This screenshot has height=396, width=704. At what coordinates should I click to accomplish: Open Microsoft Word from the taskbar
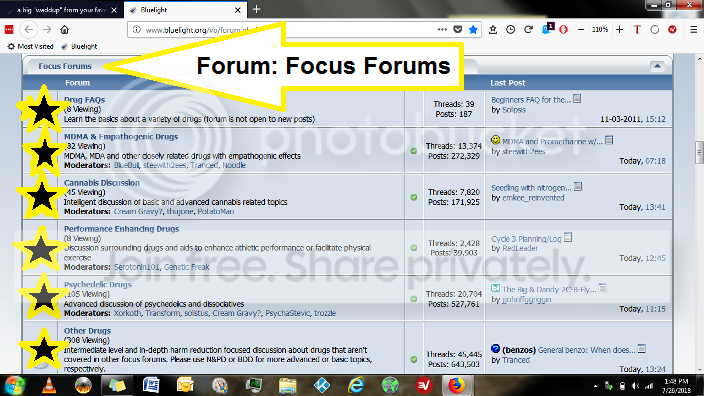point(151,385)
